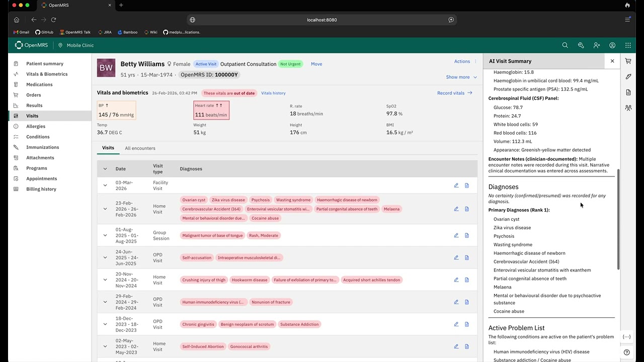This screenshot has width=644, height=362.
Task: Open Vitals & Biometrics in left navigation
Action: [x=47, y=74]
